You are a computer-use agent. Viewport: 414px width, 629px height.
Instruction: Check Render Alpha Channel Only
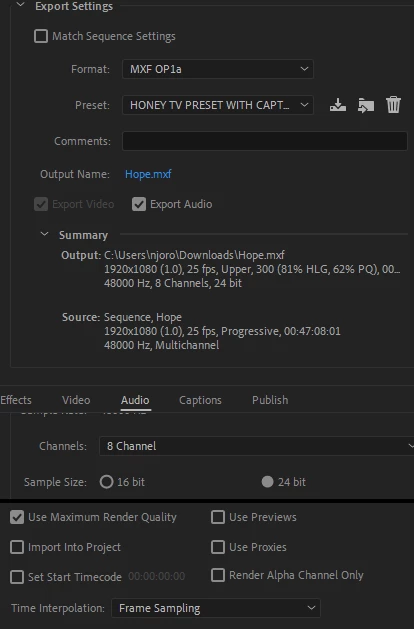click(218, 575)
